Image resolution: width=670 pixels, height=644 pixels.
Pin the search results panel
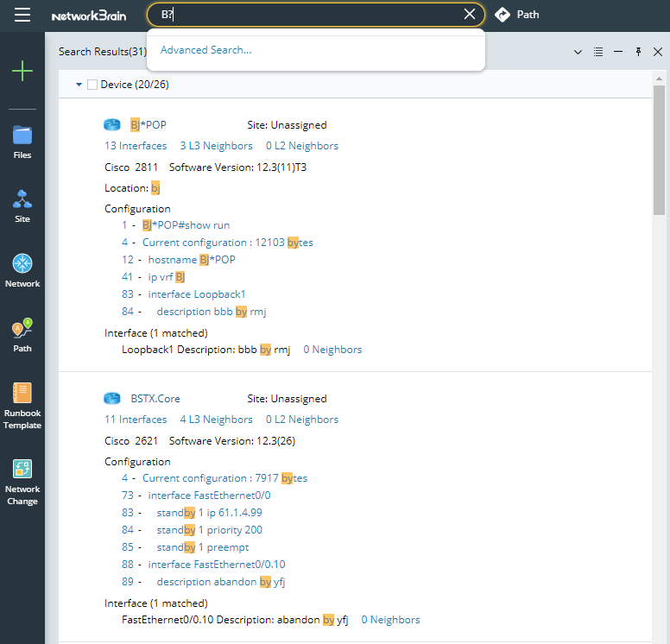[x=638, y=52]
